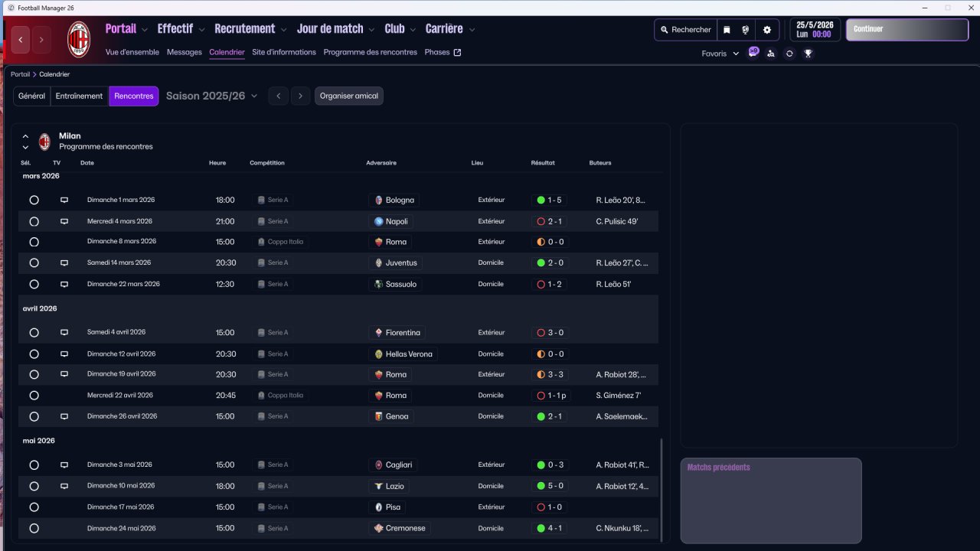Open the Phases external link
This screenshot has width=980, height=551.
click(x=443, y=52)
